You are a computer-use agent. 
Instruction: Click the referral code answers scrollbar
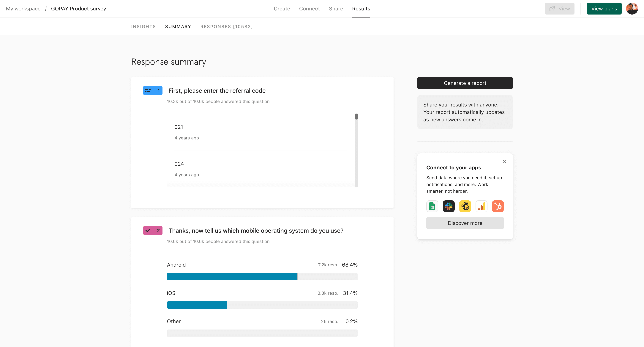coord(356,117)
